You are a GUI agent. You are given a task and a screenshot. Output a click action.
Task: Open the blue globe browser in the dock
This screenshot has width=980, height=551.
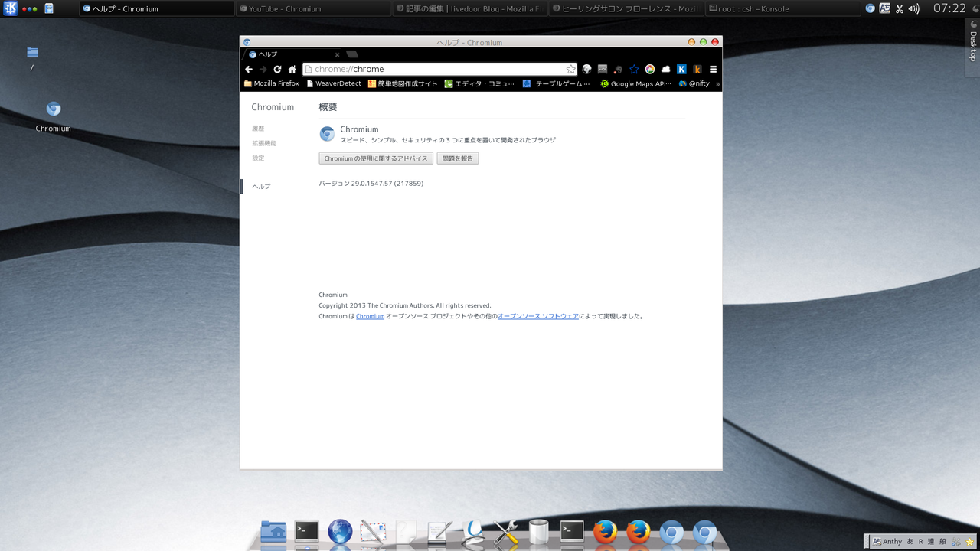pyautogui.click(x=340, y=531)
